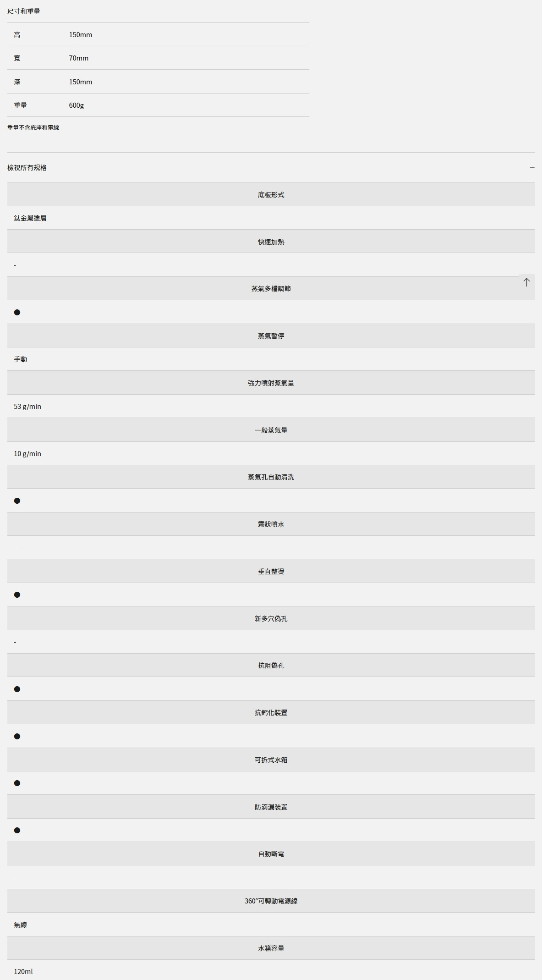Collapse specs using the minus icon

(532, 168)
